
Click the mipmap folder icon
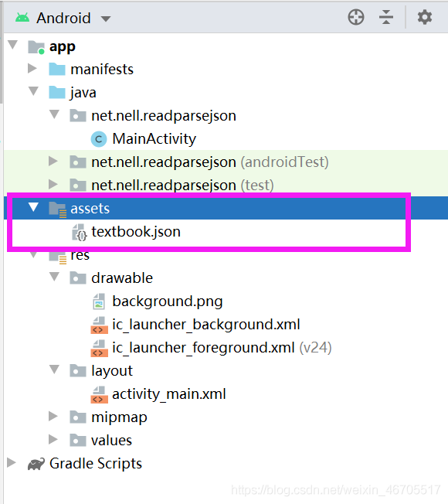coord(78,417)
